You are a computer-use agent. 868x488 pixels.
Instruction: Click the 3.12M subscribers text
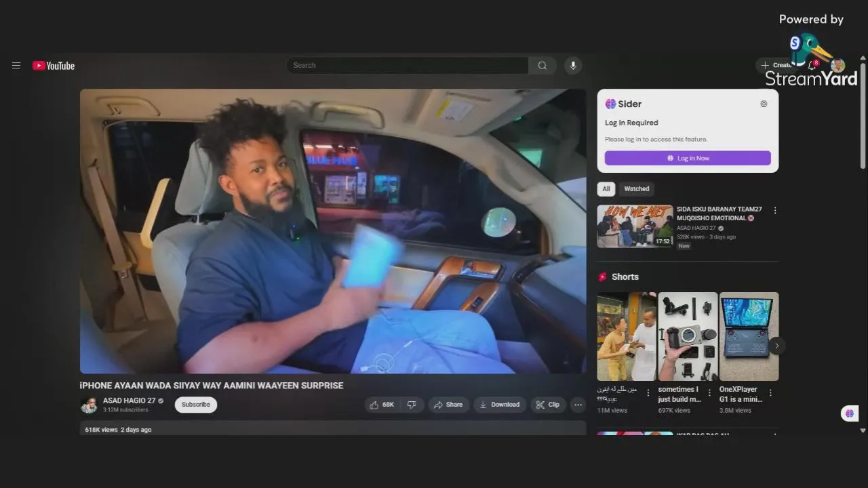click(x=125, y=410)
